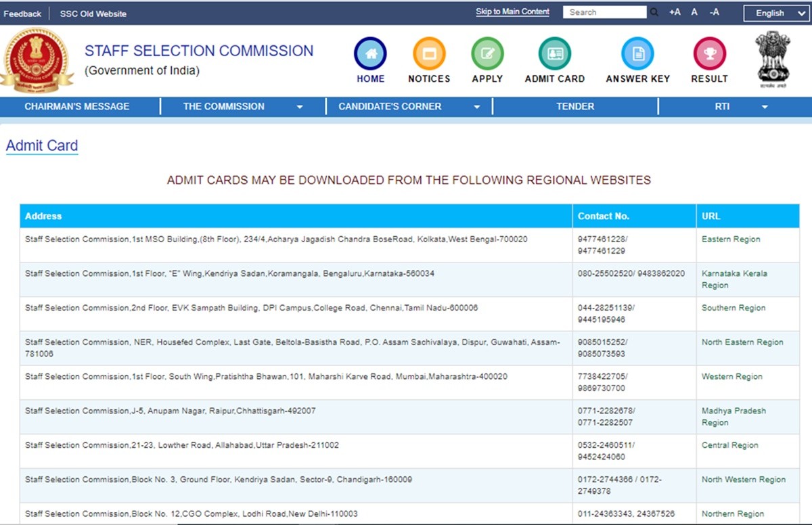This screenshot has height=525, width=812.
Task: Open the Tender menu item
Action: tap(575, 106)
